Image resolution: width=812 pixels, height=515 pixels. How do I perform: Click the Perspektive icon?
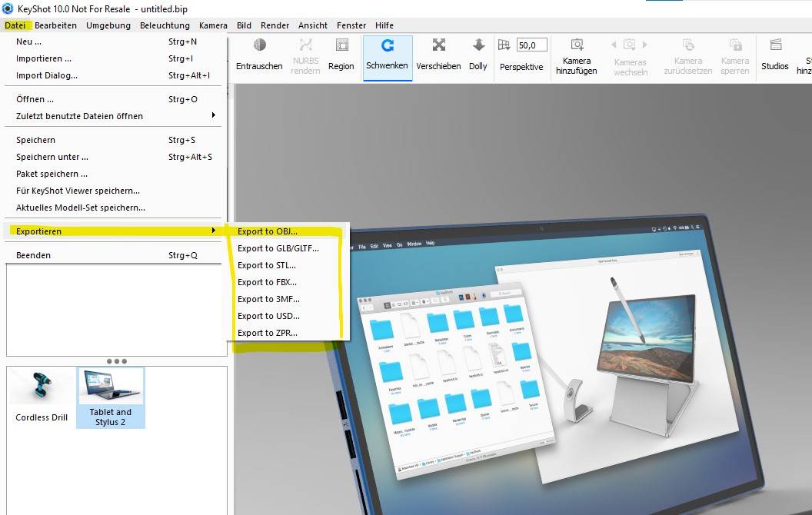point(504,45)
